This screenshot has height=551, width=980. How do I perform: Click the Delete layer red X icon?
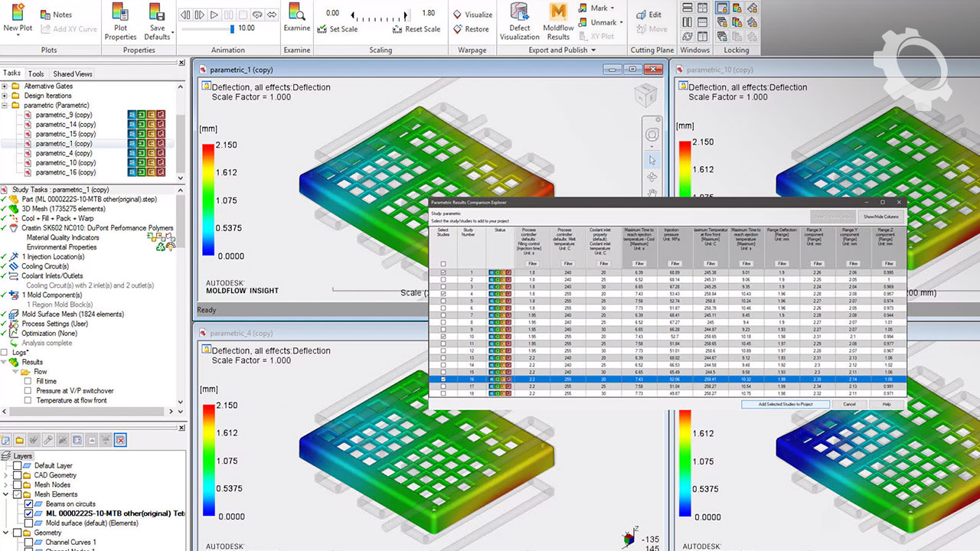coord(120,440)
